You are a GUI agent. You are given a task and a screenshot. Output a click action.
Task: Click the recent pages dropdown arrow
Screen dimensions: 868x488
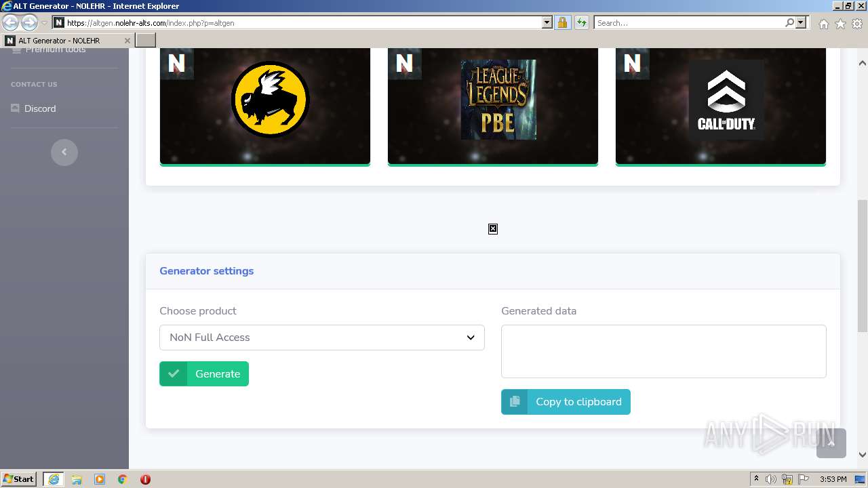(x=44, y=22)
